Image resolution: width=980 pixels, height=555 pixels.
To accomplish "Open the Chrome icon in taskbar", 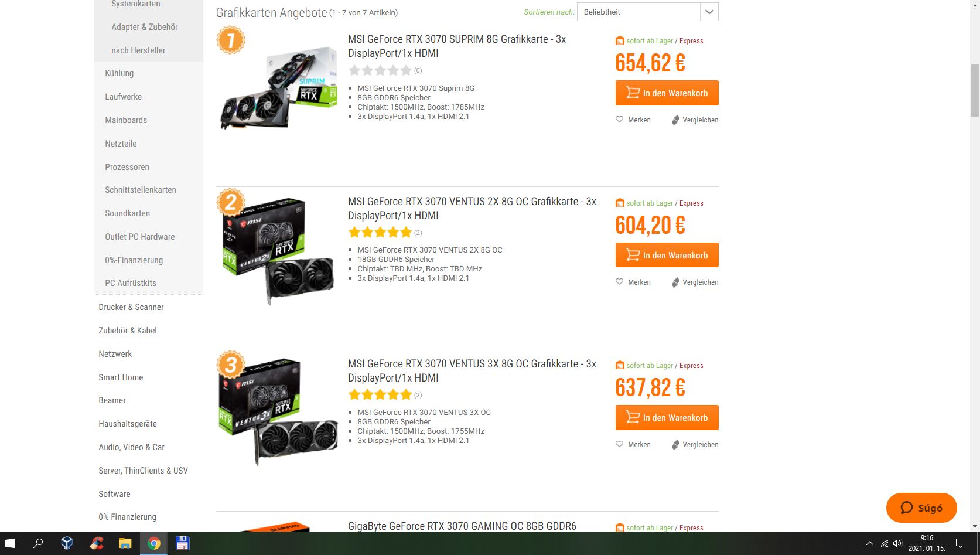I will click(154, 543).
